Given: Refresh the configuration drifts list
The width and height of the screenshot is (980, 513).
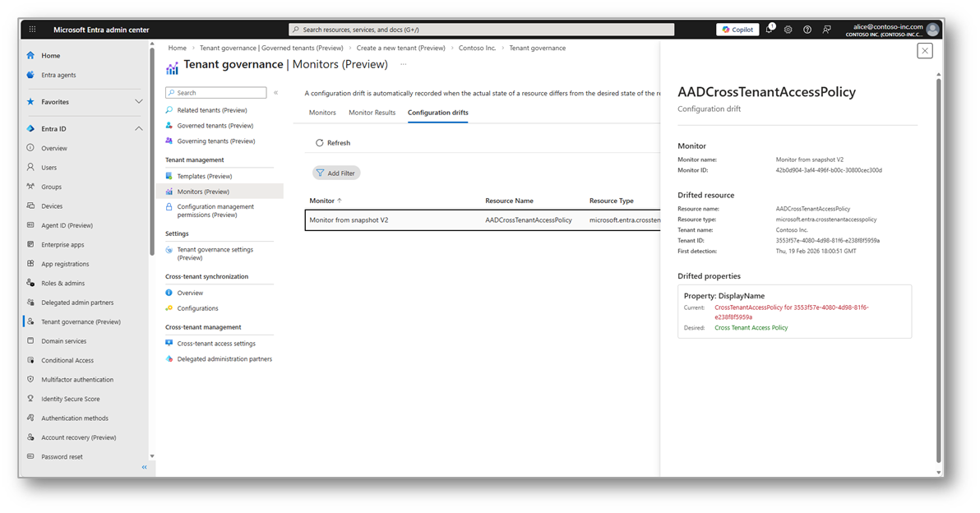Looking at the screenshot, I should (x=332, y=143).
